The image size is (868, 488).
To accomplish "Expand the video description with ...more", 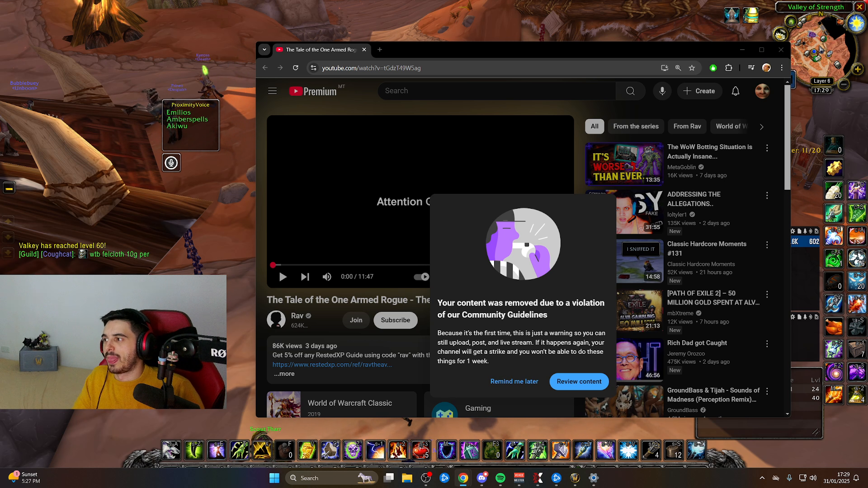I will coord(284,374).
